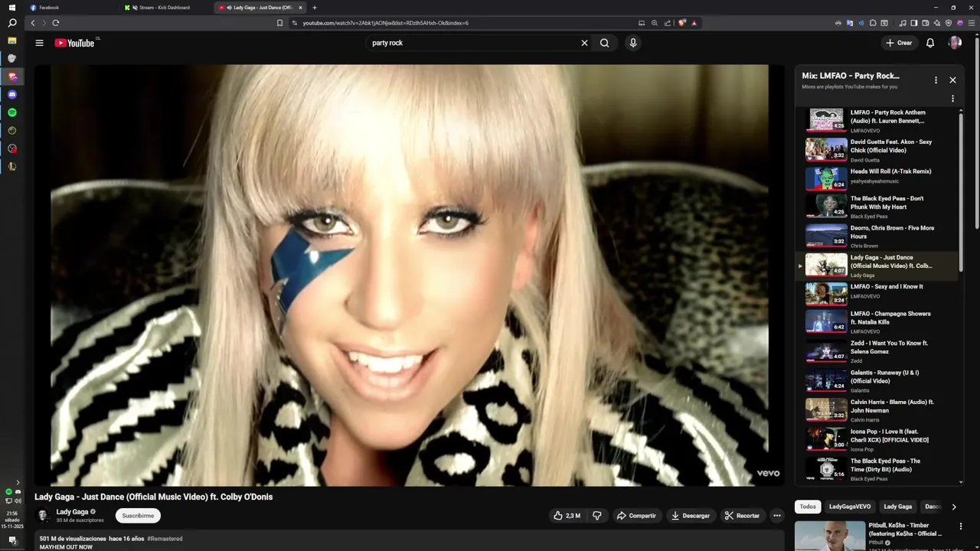Go back with the browser back arrow
The width and height of the screenshot is (980, 551).
point(32,23)
